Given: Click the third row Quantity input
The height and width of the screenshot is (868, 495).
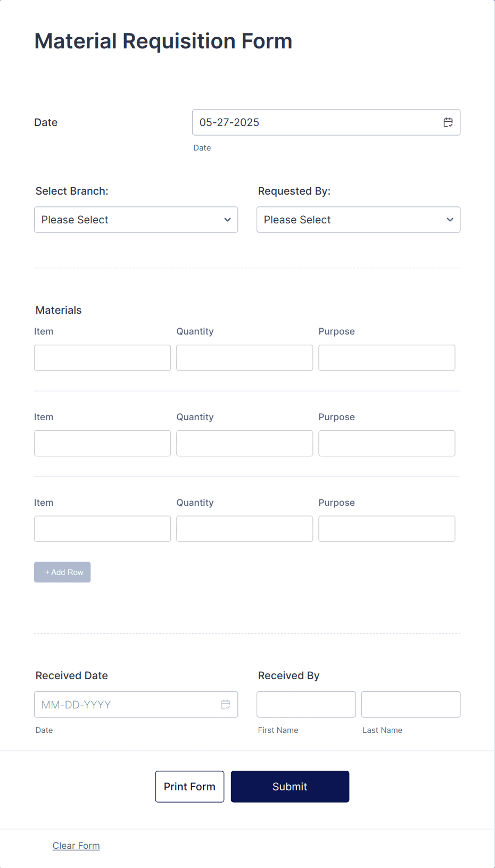Looking at the screenshot, I should [x=244, y=529].
